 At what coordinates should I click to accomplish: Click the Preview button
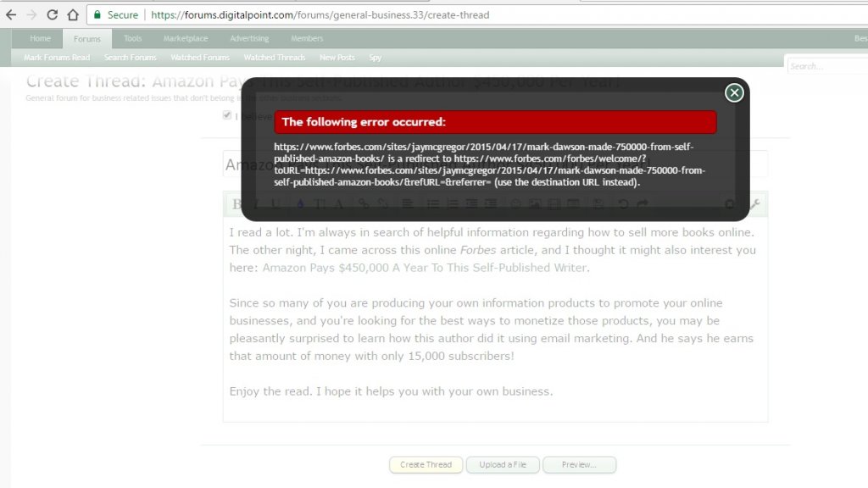click(x=579, y=465)
